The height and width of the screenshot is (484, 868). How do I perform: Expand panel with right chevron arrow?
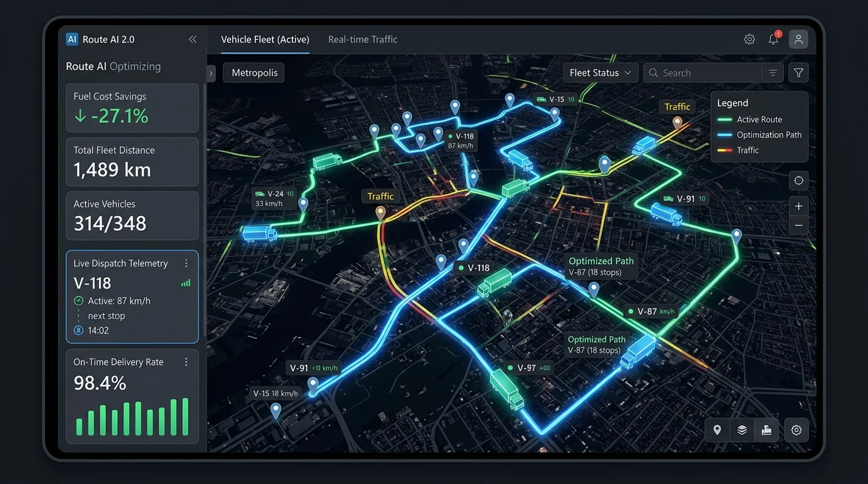(211, 73)
